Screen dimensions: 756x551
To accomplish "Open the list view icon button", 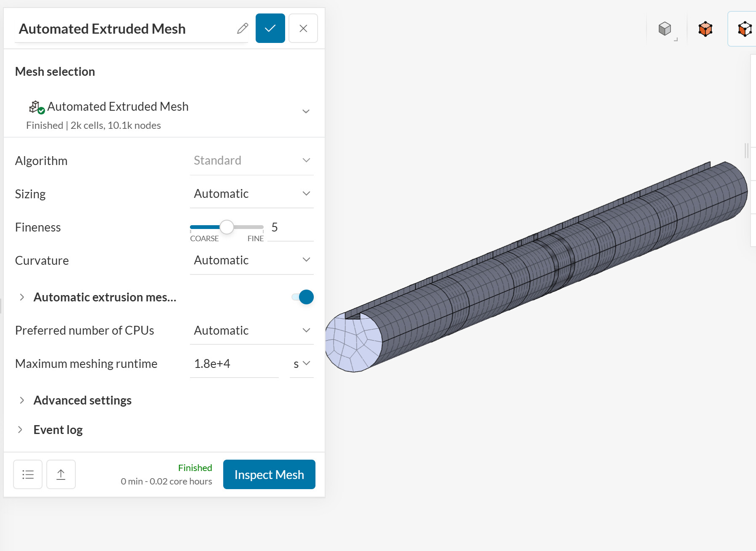I will [28, 474].
